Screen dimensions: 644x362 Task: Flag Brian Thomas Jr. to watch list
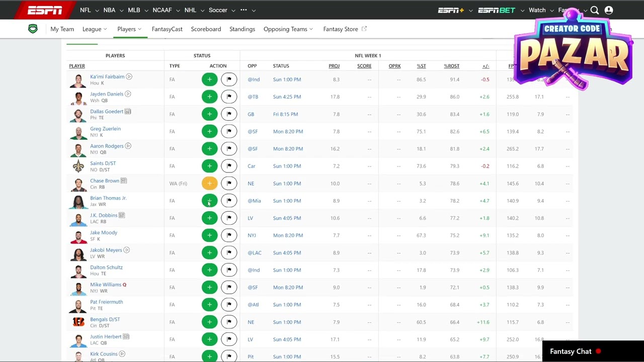229,201
